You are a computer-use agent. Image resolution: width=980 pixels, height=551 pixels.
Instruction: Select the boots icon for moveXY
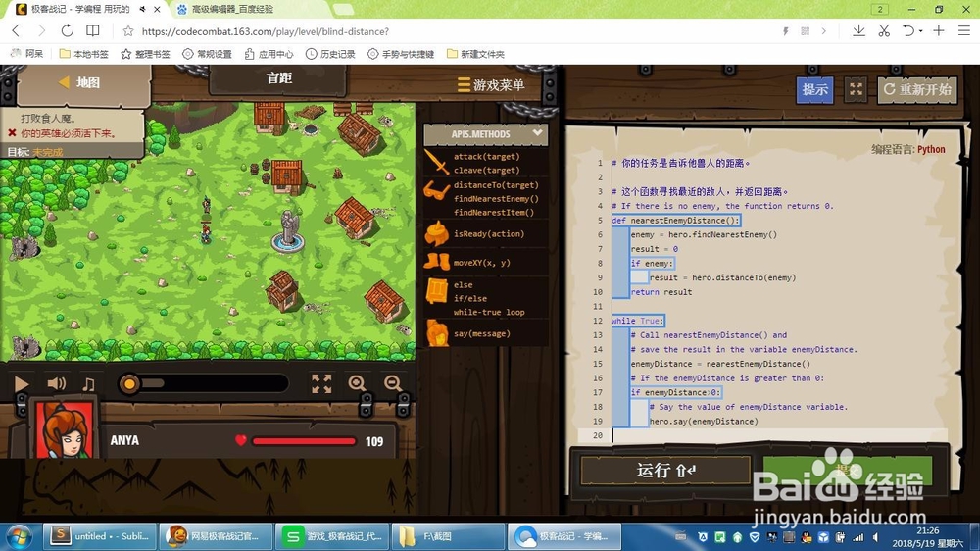436,262
